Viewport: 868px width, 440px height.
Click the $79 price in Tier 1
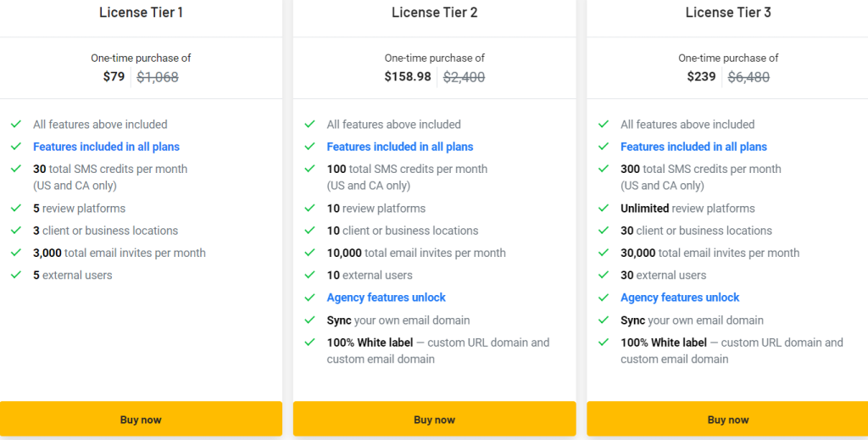coord(114,76)
